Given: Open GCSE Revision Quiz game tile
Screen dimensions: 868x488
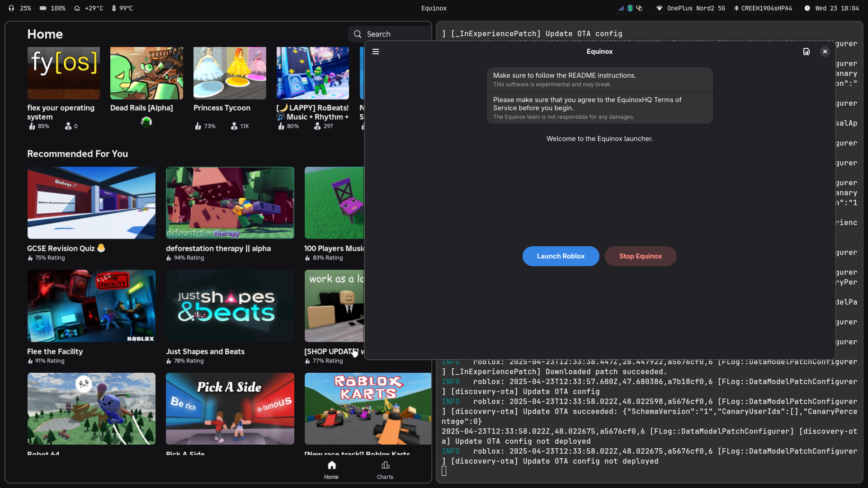Looking at the screenshot, I should [91, 203].
